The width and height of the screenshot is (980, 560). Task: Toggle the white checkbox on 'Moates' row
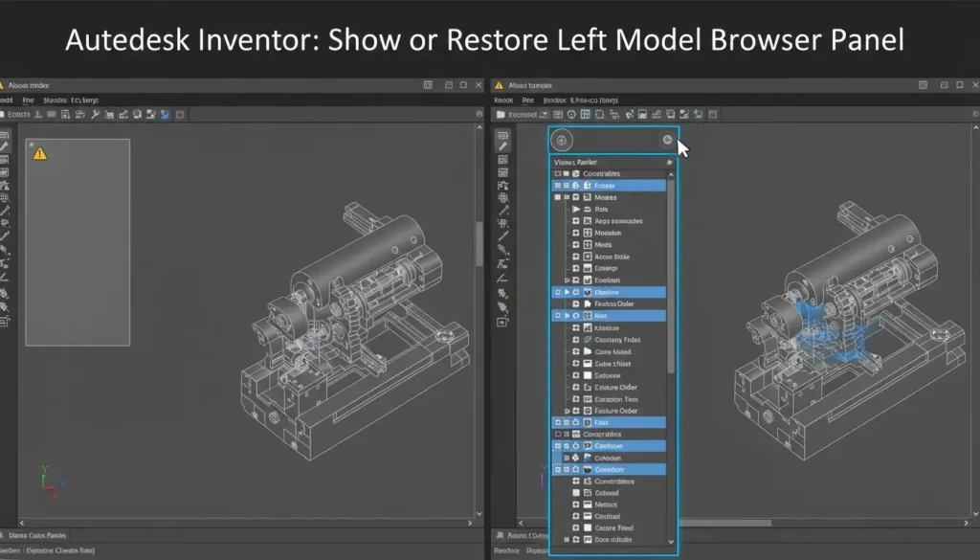pos(558,197)
